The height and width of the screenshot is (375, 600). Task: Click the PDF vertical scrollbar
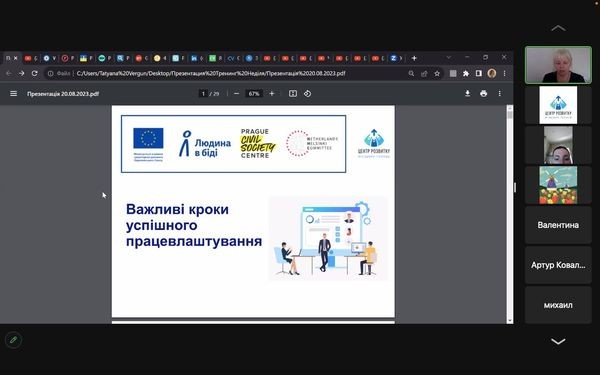pos(510,215)
